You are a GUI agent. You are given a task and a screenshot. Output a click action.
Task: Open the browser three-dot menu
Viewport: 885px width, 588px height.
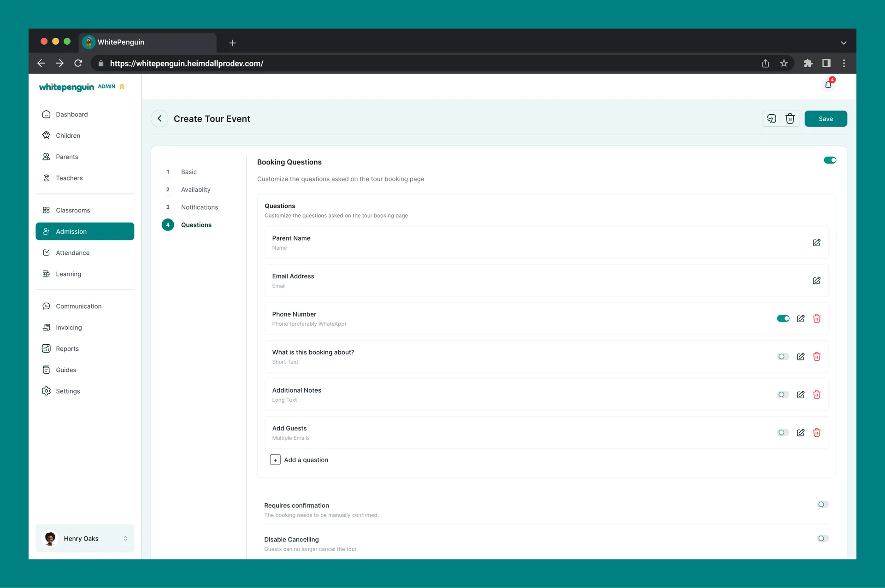[x=844, y=63]
